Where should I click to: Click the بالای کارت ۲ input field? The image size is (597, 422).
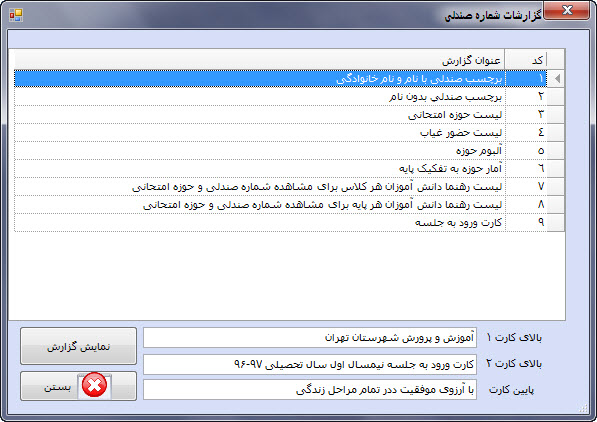click(x=310, y=364)
